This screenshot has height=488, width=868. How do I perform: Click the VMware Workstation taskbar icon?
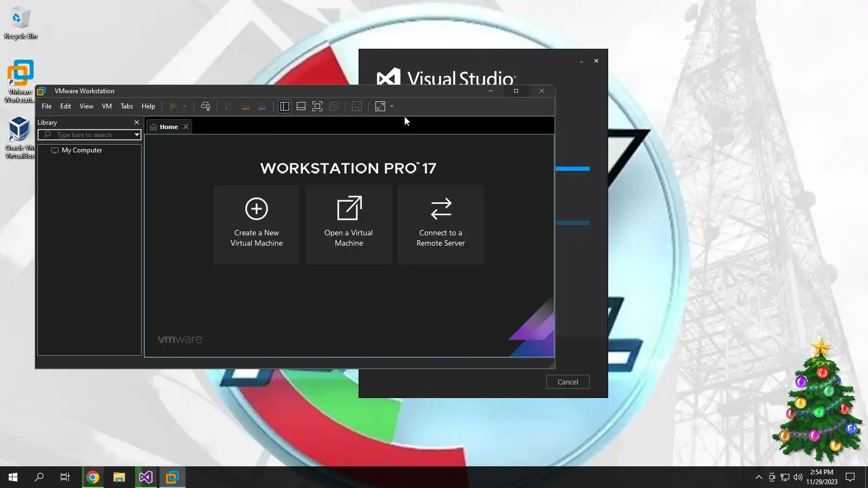click(173, 477)
